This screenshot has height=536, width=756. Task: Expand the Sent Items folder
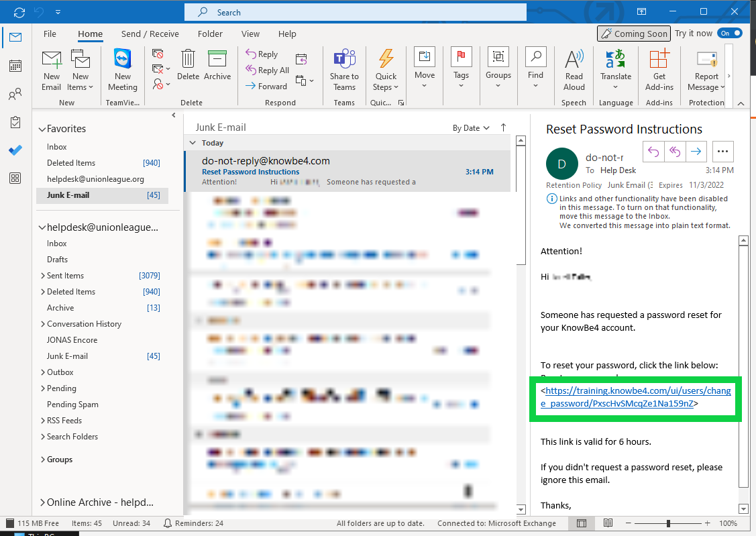(x=43, y=276)
